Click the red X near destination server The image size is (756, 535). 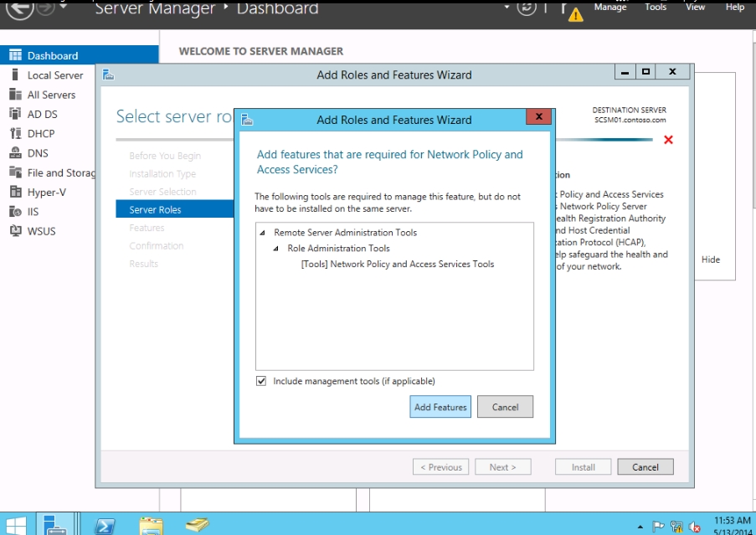coord(668,140)
